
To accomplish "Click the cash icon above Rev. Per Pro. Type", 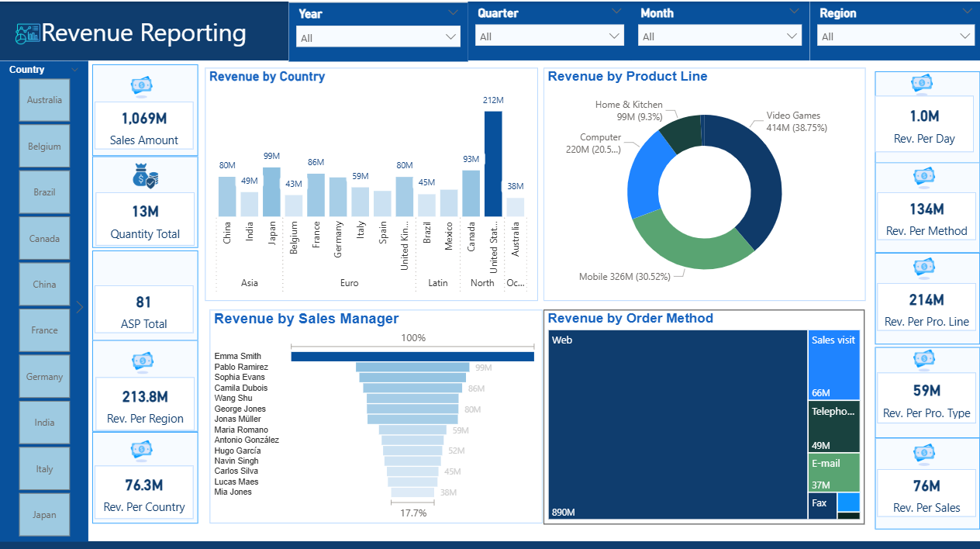I will [923, 359].
